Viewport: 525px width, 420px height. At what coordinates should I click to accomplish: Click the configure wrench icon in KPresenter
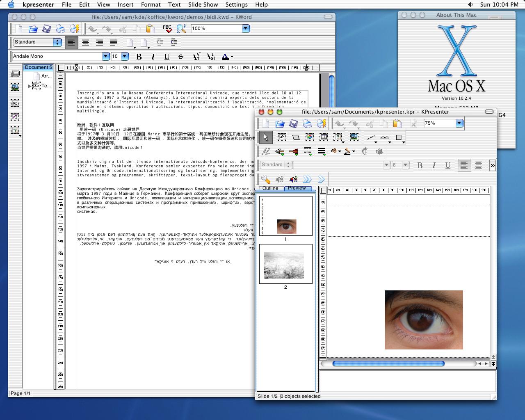click(265, 179)
